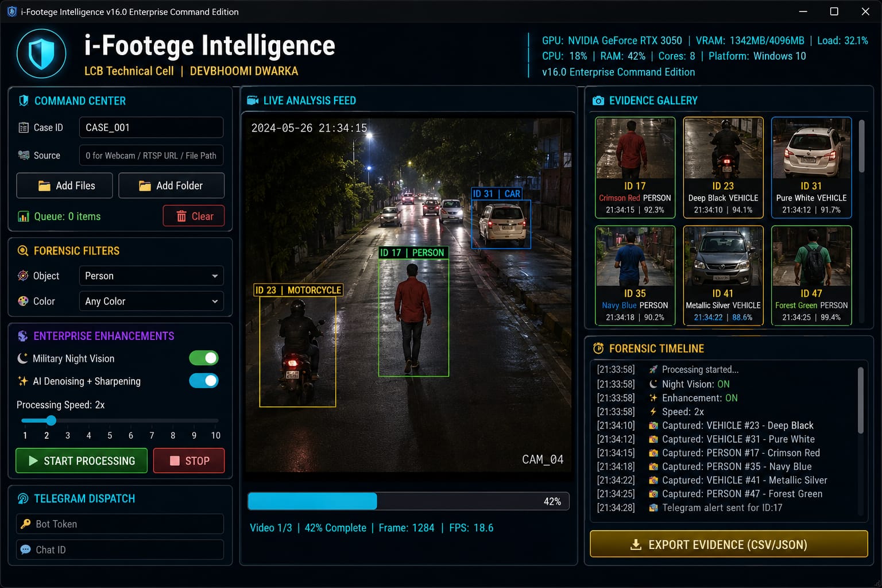Click the Command Center shield icon
Screen dimensions: 882x588
tap(24, 100)
